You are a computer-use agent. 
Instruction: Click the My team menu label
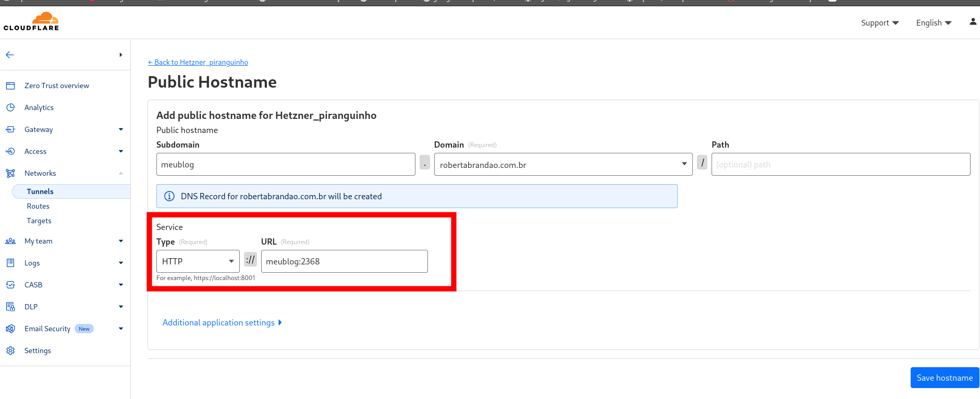tap(39, 241)
